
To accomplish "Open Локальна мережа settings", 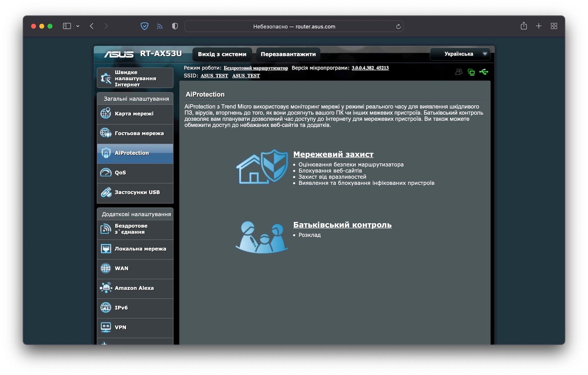I will tap(135, 249).
